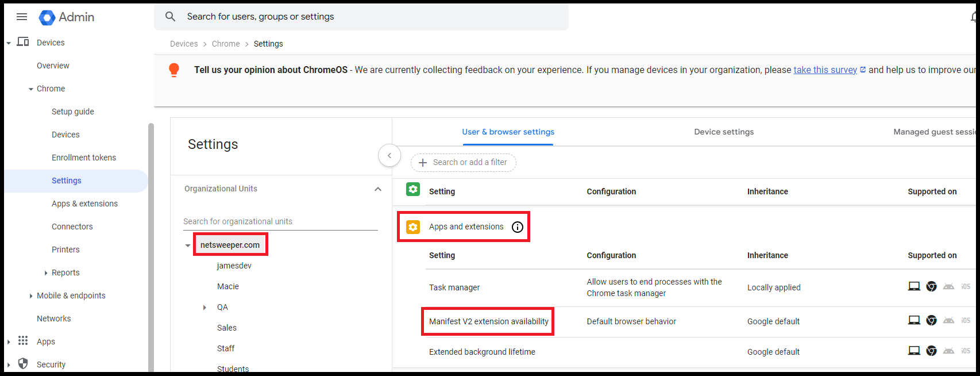
Task: Collapse the settings panel with arrow button
Action: tap(389, 155)
